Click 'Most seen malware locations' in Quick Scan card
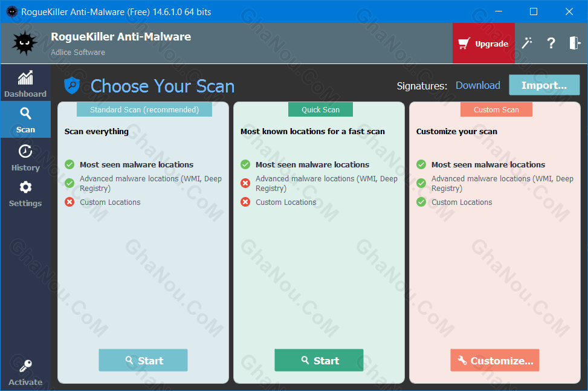 312,164
